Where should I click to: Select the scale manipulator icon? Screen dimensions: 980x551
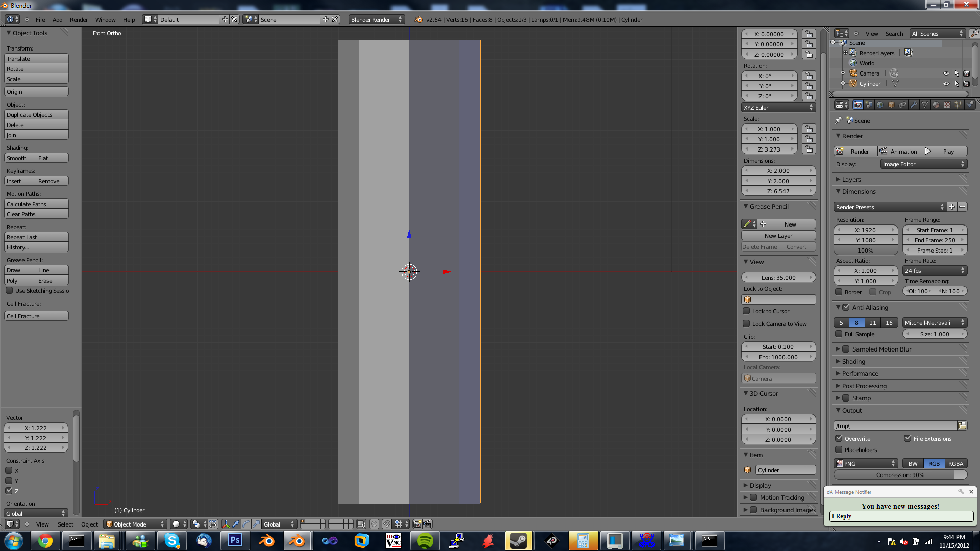tap(256, 524)
